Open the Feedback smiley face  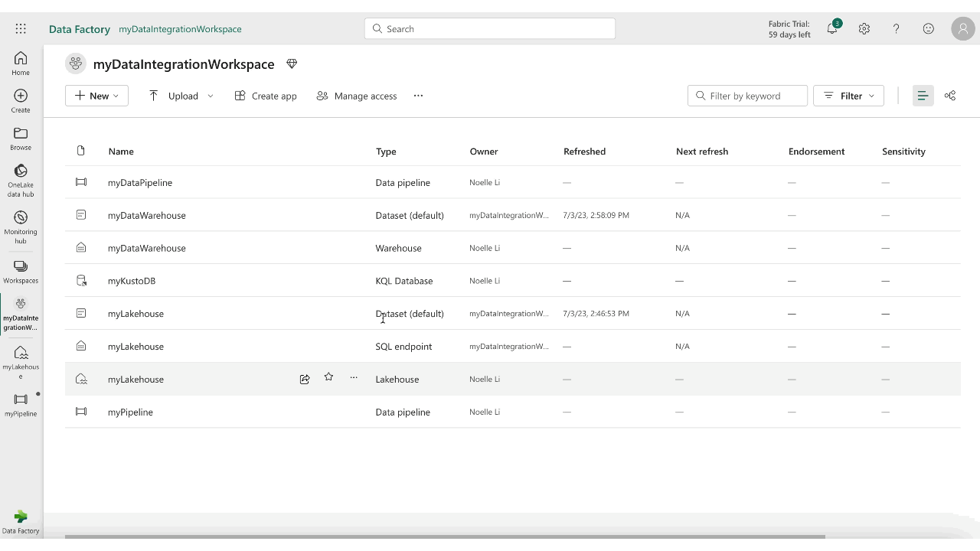(929, 29)
